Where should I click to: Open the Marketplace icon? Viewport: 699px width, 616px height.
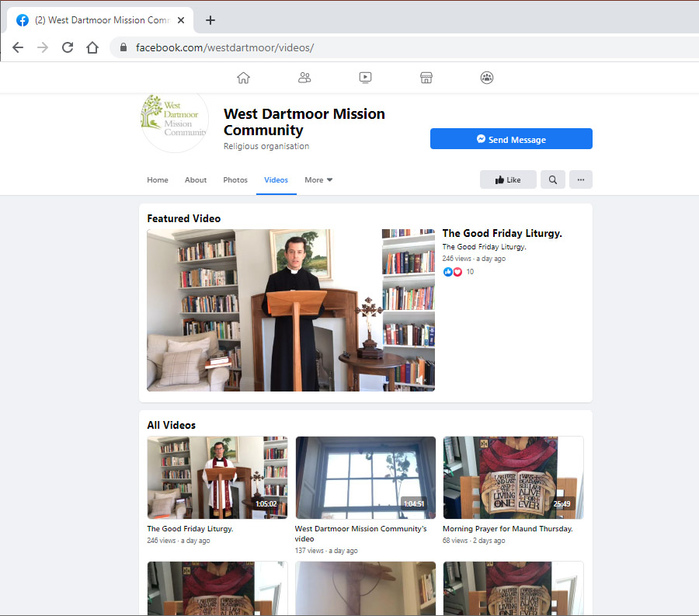pyautogui.click(x=426, y=78)
